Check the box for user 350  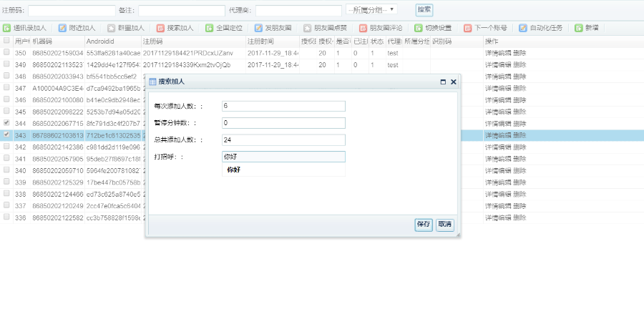6,52
